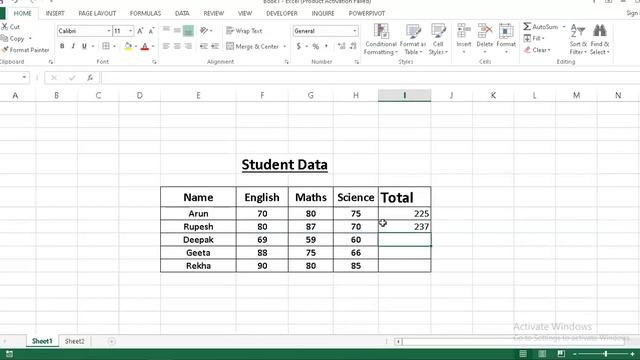Viewport: 640px width, 360px height.
Task: Click the Format cells button
Action: pos(506,38)
